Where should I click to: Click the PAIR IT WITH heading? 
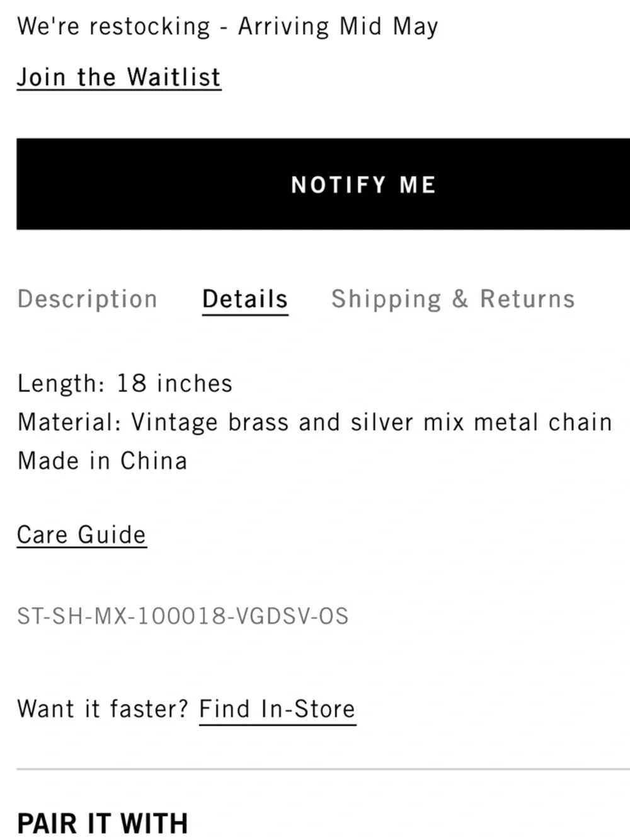(103, 824)
